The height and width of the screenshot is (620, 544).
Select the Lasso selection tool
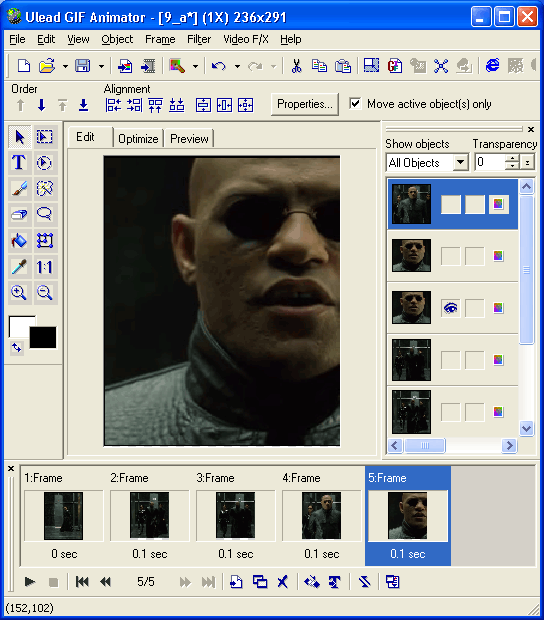point(45,214)
